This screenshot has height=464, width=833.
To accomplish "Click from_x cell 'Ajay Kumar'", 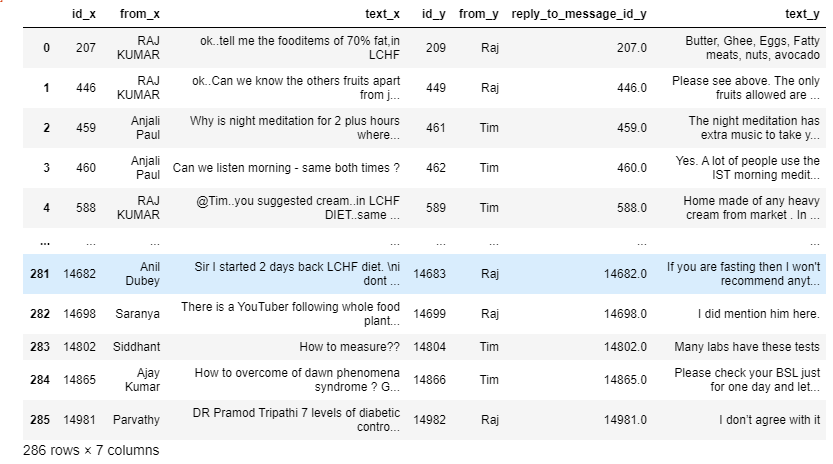I will tap(142, 379).
